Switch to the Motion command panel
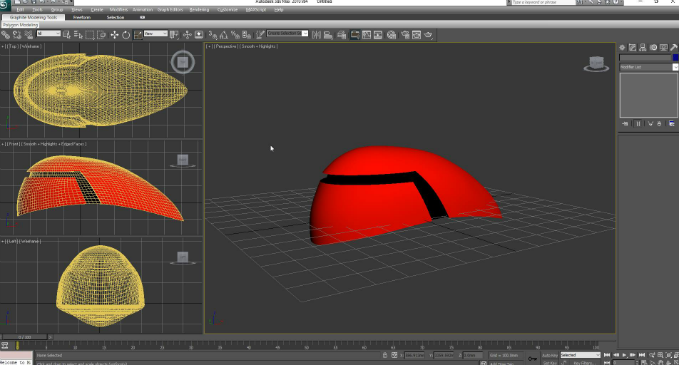 (653, 48)
